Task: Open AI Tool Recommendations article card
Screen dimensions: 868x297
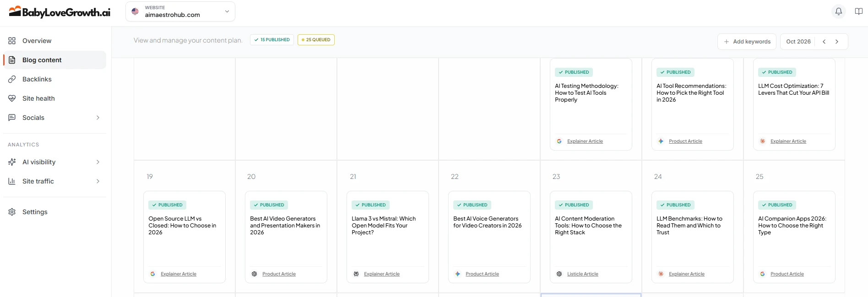Action: click(692, 104)
